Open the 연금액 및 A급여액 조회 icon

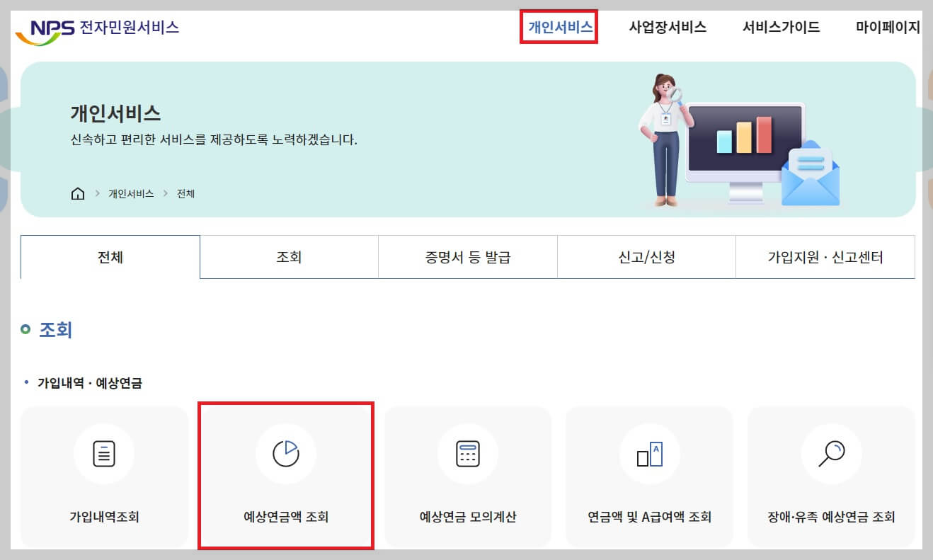click(x=649, y=454)
